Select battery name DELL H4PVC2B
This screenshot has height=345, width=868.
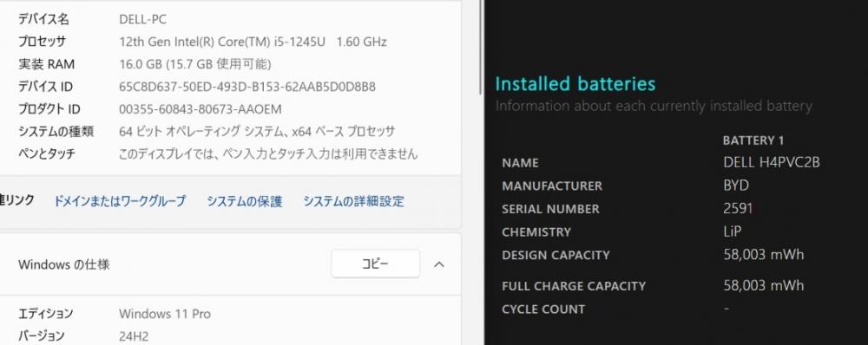[771, 163]
